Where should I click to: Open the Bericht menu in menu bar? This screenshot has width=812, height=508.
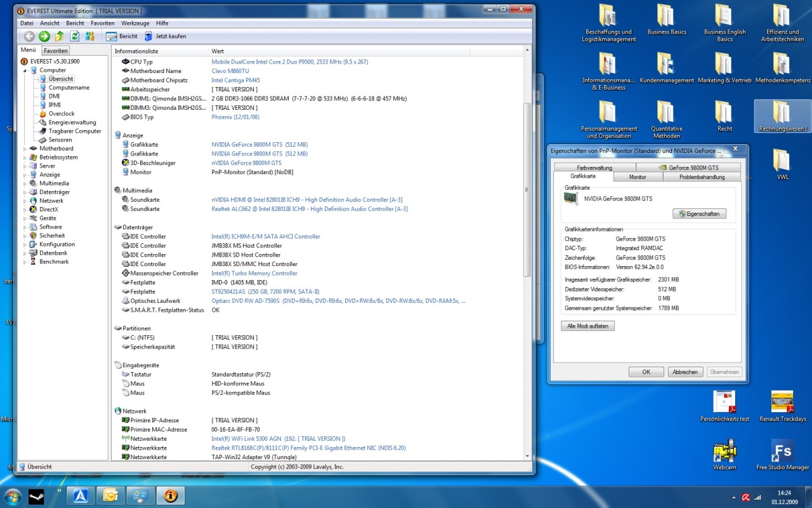(x=75, y=23)
